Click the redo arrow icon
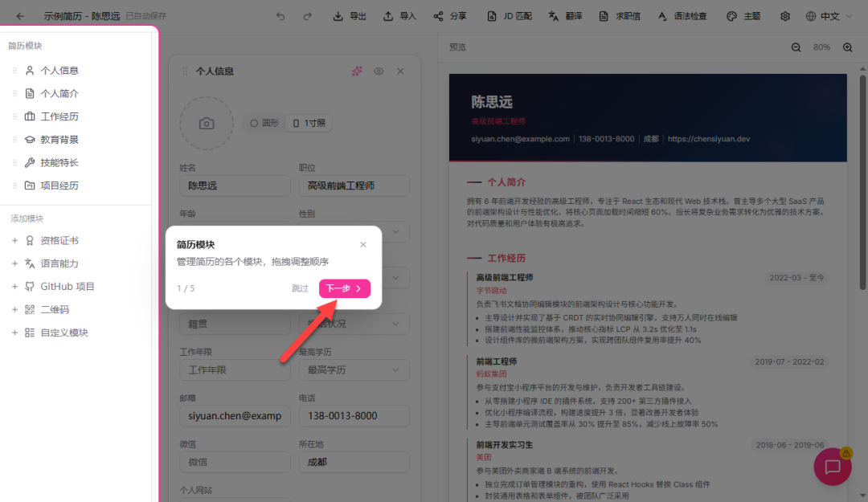 click(x=307, y=16)
